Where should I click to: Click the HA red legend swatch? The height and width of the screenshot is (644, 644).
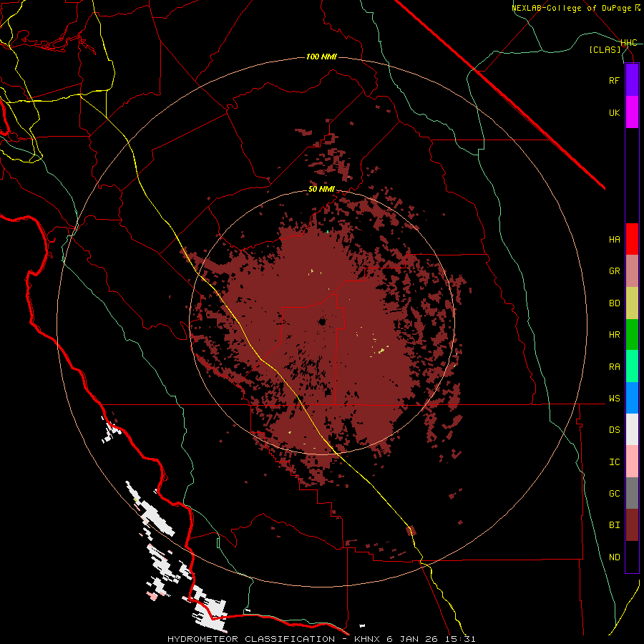pos(632,239)
